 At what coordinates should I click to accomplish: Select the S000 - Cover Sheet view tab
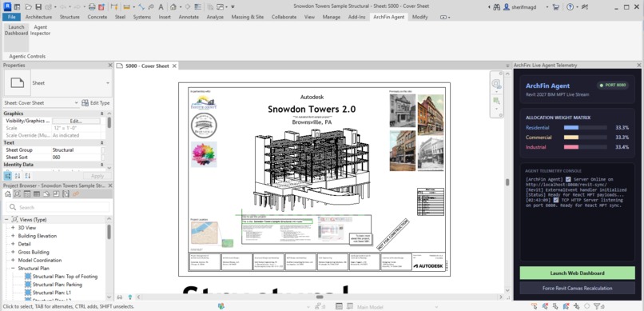(x=147, y=66)
